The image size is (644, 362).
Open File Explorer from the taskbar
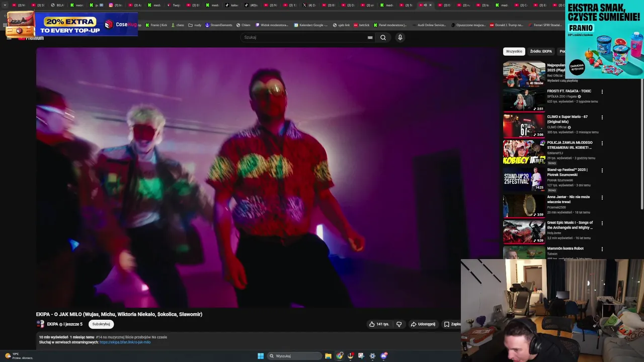pyautogui.click(x=328, y=356)
